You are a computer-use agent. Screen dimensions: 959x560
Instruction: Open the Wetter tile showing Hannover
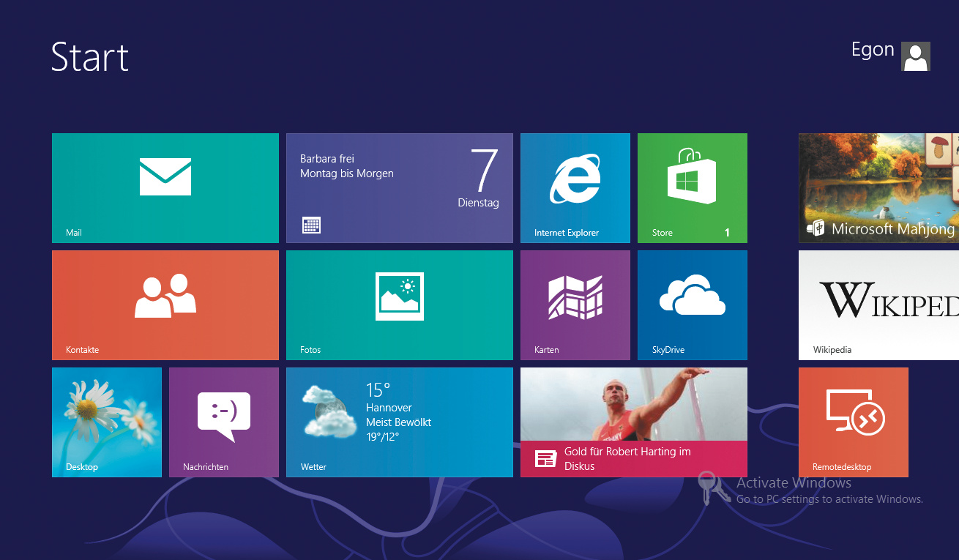tap(400, 422)
